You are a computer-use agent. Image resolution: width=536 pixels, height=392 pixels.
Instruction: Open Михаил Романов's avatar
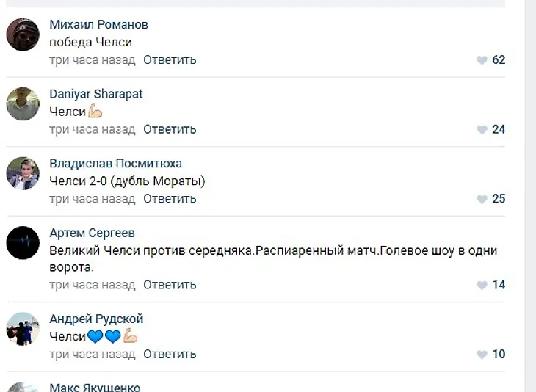click(x=23, y=35)
